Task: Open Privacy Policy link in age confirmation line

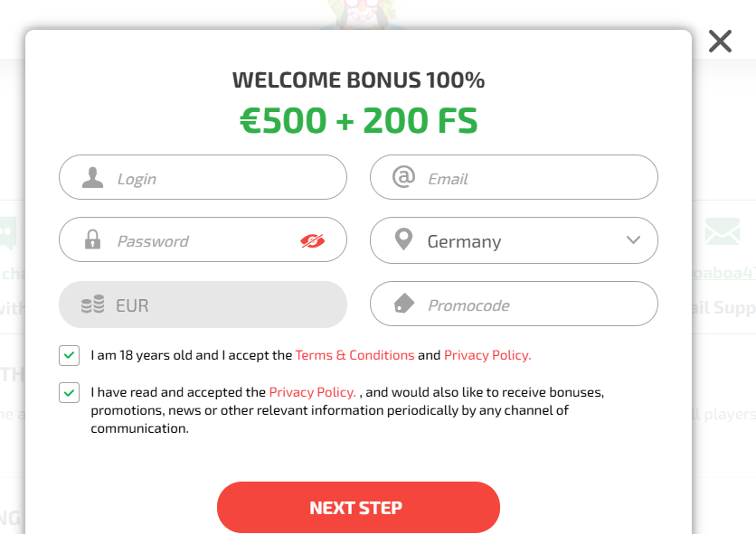Action: pyautogui.click(x=487, y=355)
